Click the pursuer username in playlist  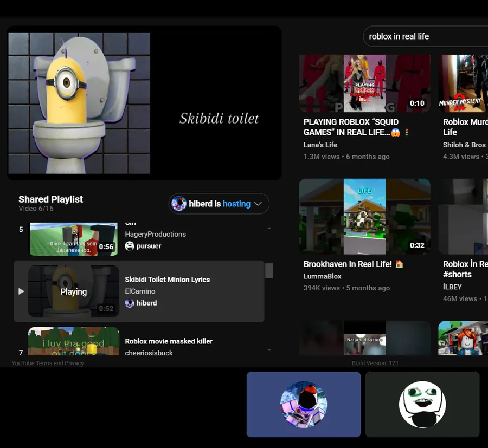pos(149,246)
